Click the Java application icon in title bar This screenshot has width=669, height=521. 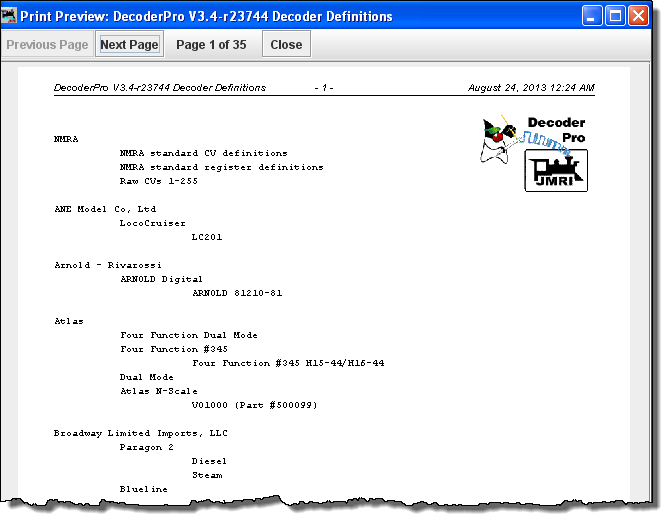(x=11, y=16)
